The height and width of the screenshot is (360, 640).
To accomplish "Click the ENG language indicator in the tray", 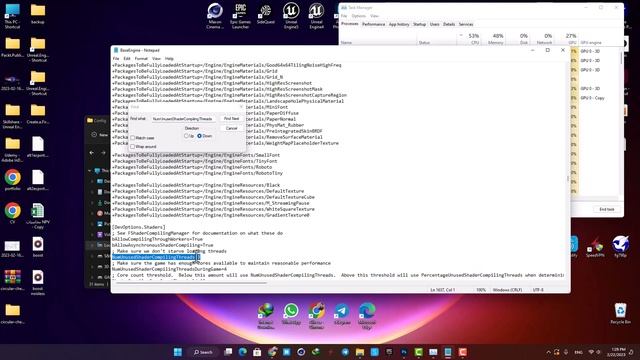I will 578,352.
